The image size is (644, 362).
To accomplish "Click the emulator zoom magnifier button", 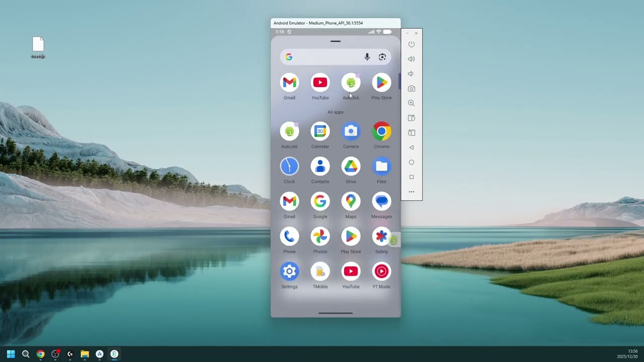I will 411,103.
